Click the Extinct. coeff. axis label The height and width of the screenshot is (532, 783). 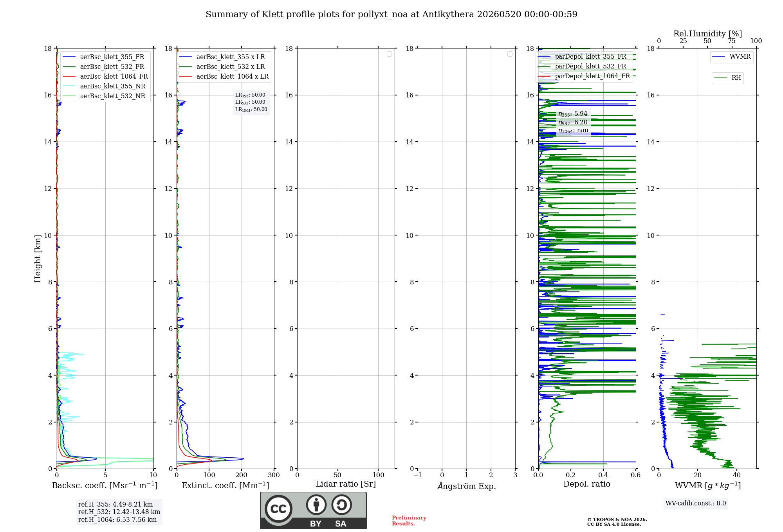point(226,485)
